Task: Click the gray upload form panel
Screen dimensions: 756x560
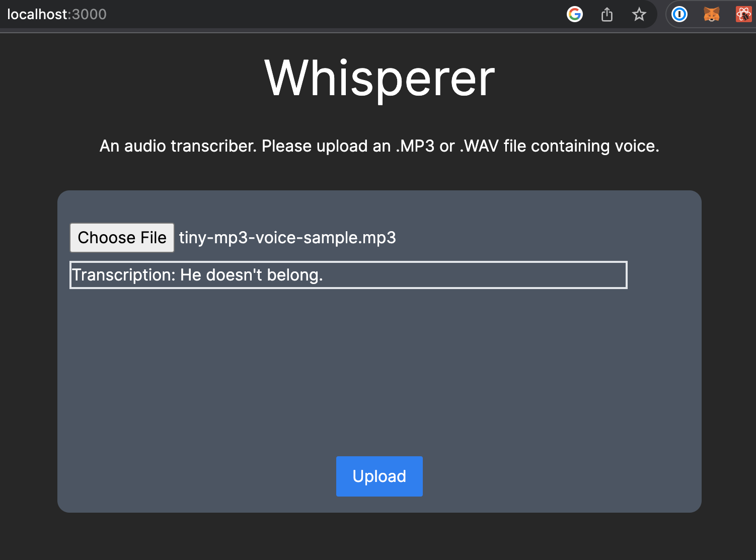Action: click(379, 378)
